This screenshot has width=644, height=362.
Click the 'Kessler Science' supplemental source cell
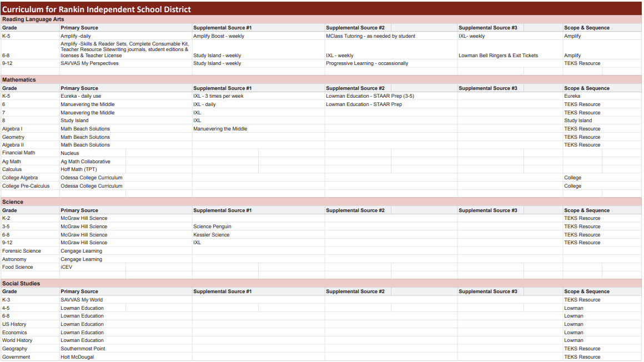point(212,234)
